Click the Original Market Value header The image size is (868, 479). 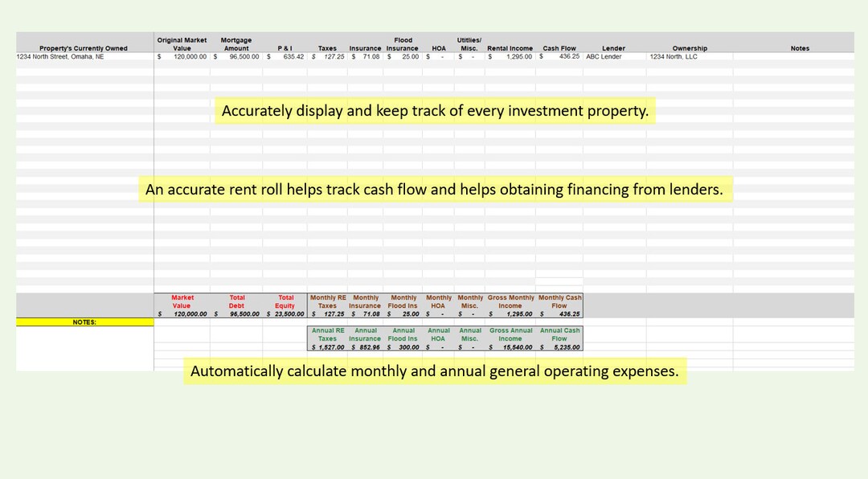(182, 43)
